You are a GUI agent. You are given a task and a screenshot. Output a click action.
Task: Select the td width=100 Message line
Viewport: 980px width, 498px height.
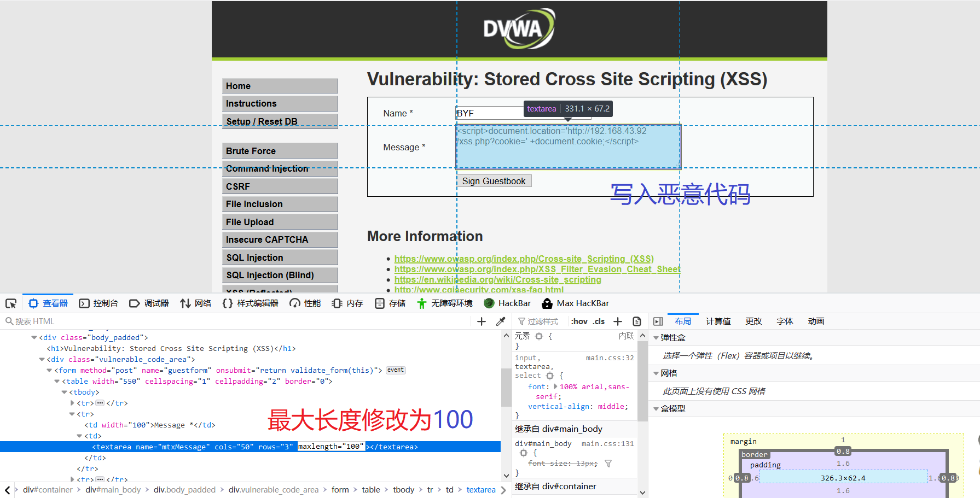pyautogui.click(x=150, y=425)
